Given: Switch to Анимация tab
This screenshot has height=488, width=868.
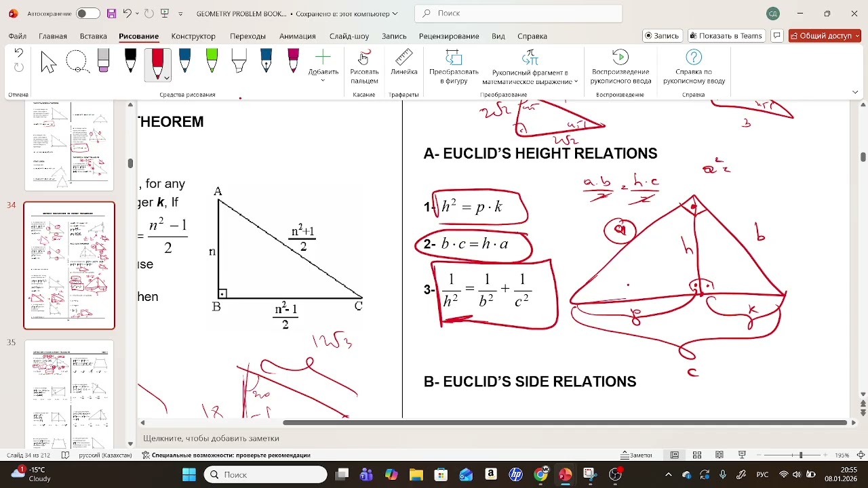Looking at the screenshot, I should [298, 36].
